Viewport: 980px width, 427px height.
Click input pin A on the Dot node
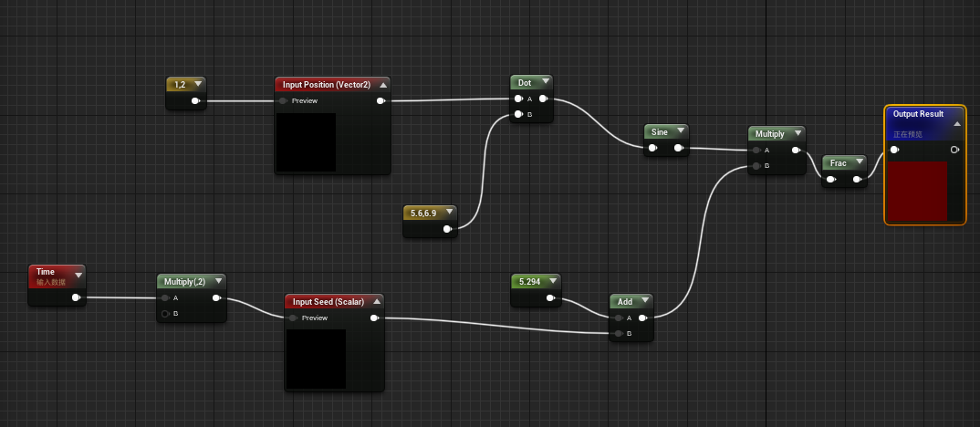point(518,99)
